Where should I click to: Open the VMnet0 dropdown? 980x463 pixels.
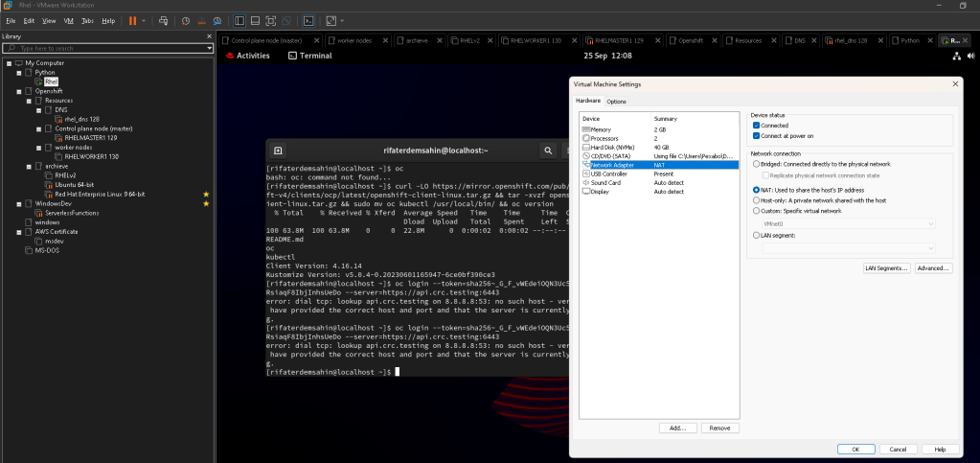[x=849, y=223]
